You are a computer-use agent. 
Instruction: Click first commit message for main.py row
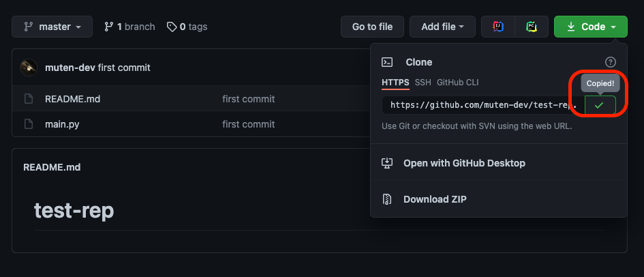tap(249, 124)
